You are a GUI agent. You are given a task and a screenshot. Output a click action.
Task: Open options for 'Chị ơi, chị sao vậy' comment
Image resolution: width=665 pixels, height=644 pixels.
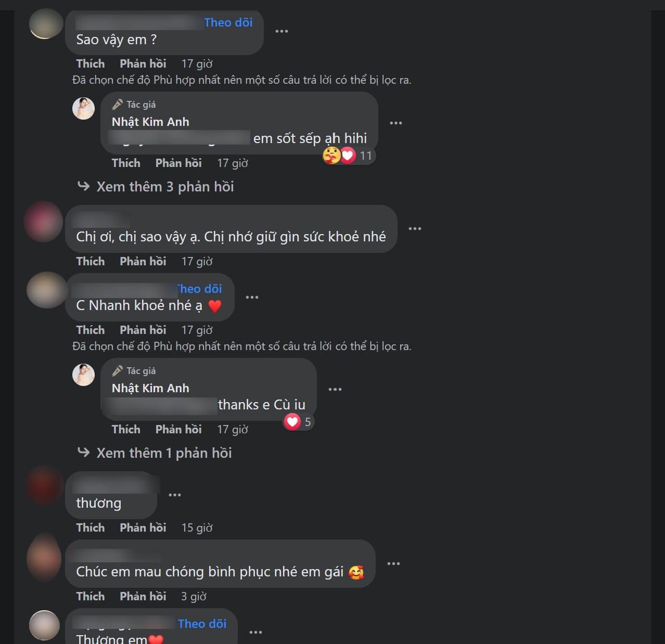415,229
